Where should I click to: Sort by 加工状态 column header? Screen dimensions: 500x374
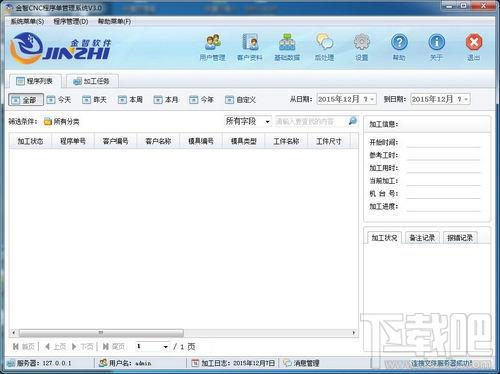pos(30,141)
